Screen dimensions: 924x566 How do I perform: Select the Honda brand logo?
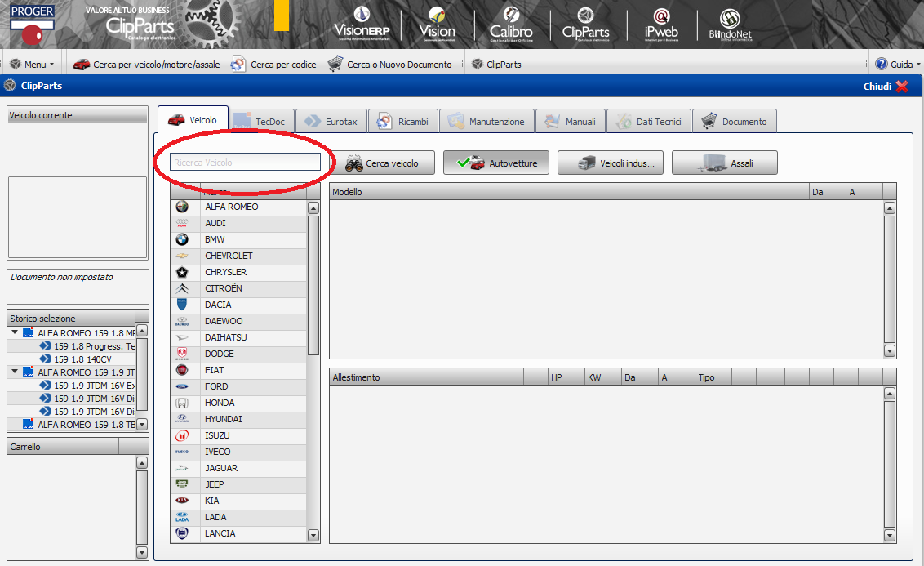point(182,403)
